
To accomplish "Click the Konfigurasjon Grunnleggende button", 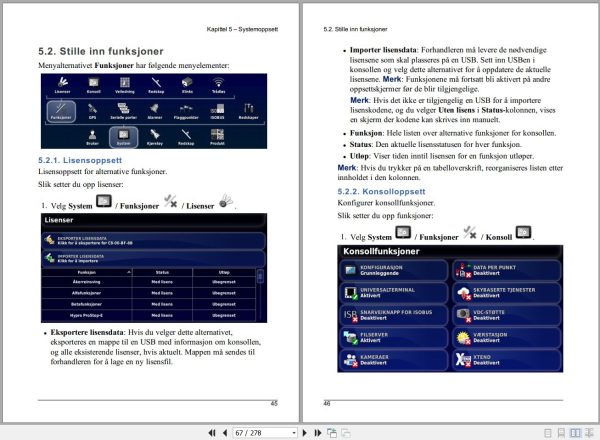I will (394, 270).
